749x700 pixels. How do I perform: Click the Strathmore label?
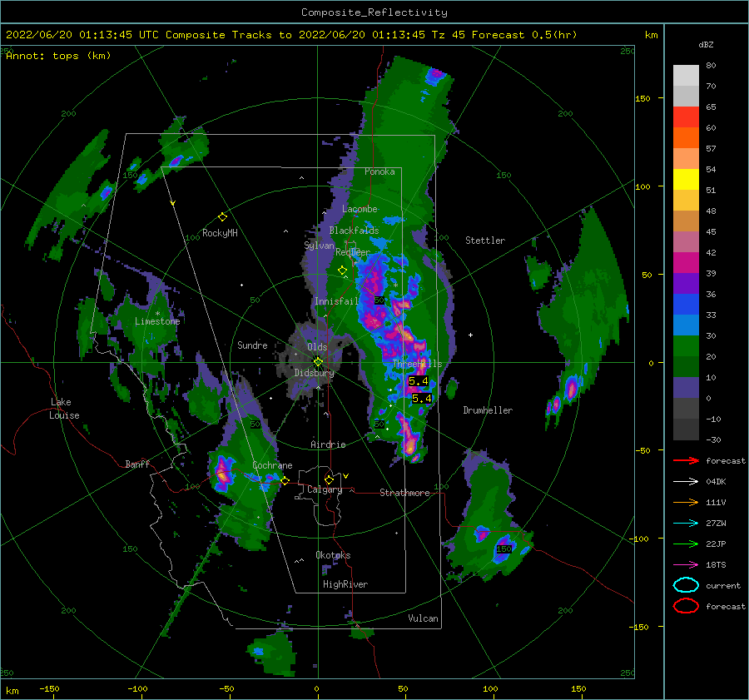[x=404, y=493]
